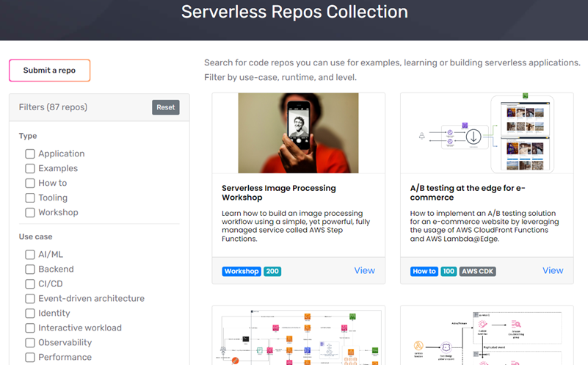Click the A/B testing at the edge title
Viewport: 588px width, 365px height.
click(468, 193)
